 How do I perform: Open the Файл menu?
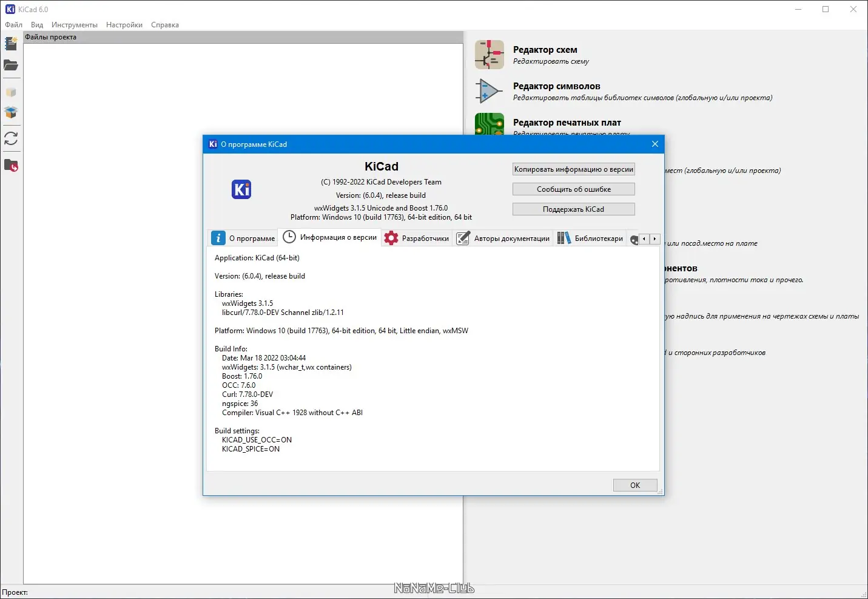(x=13, y=25)
